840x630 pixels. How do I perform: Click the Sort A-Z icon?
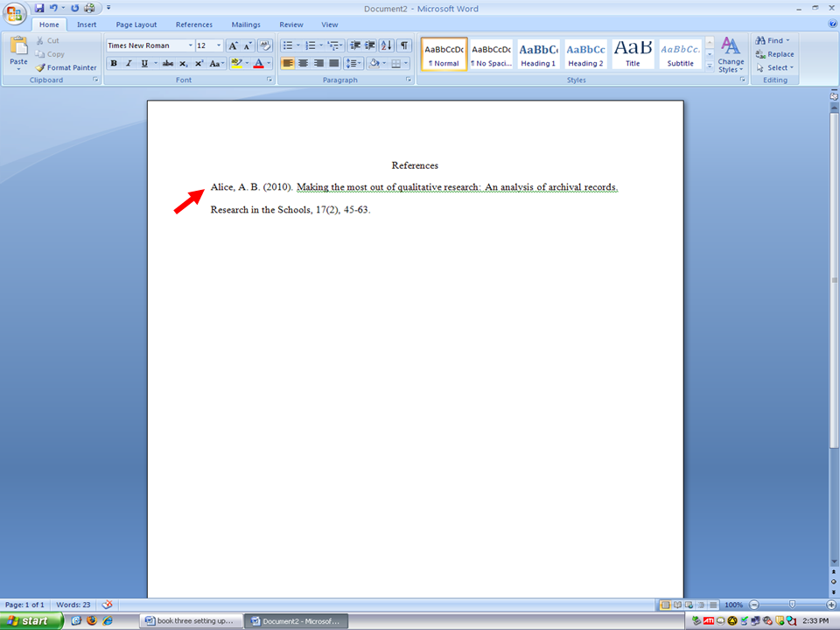tap(387, 45)
